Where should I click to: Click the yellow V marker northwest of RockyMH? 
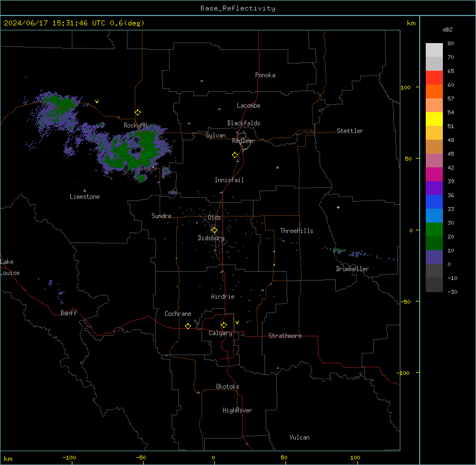coord(97,102)
